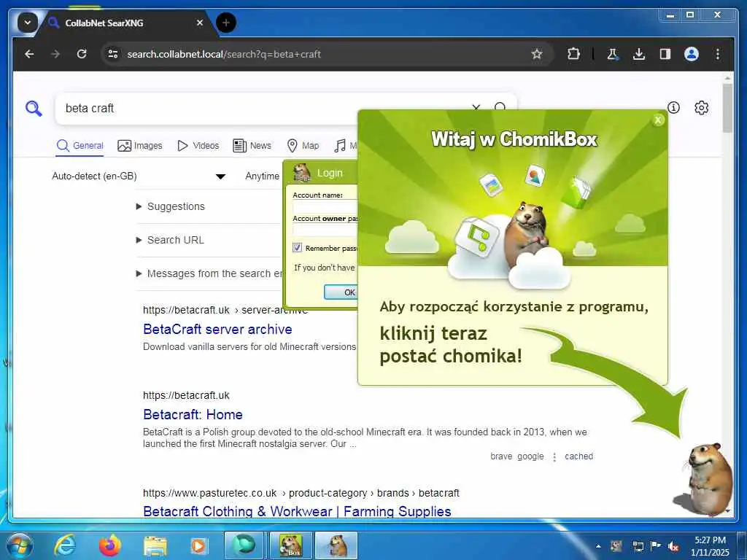This screenshot has width=747, height=560.
Task: Click the Account name field in Login
Action: click(325, 206)
